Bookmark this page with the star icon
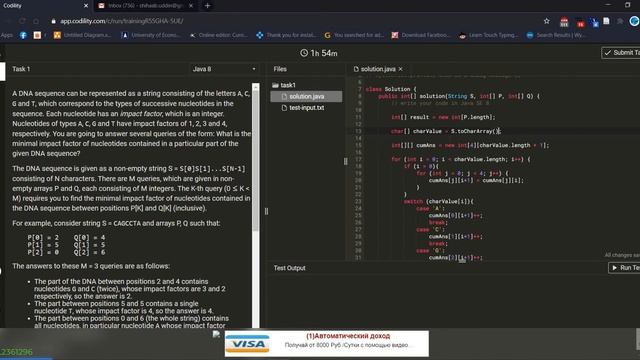Image resolution: width=640 pixels, height=360 pixels. click(547, 21)
